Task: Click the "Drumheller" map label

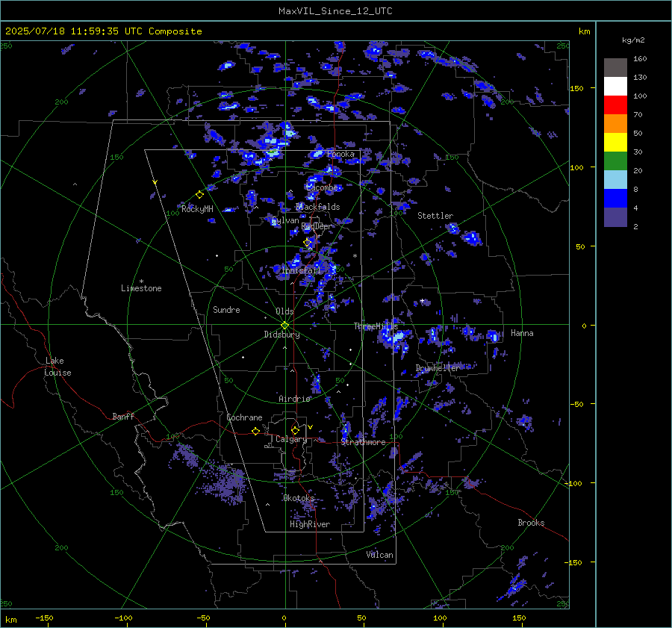Action: click(x=438, y=368)
